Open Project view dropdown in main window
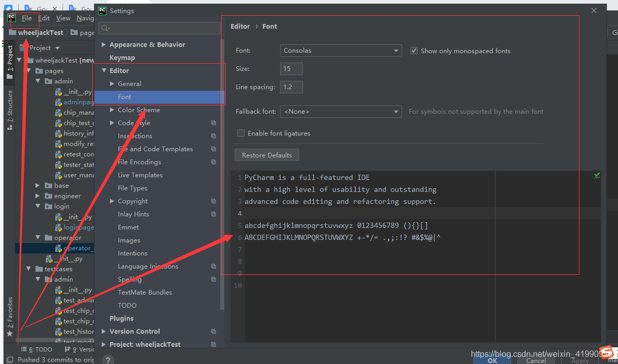The height and width of the screenshot is (364, 618). point(57,48)
